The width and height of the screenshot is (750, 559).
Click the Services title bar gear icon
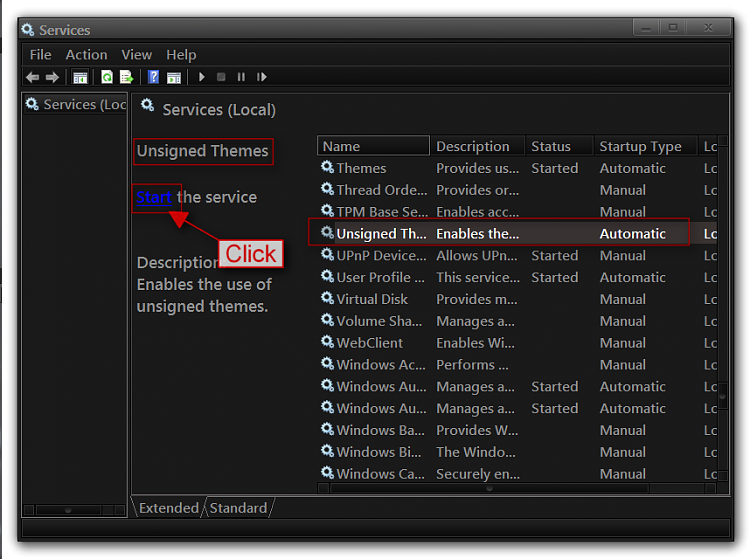[x=28, y=30]
